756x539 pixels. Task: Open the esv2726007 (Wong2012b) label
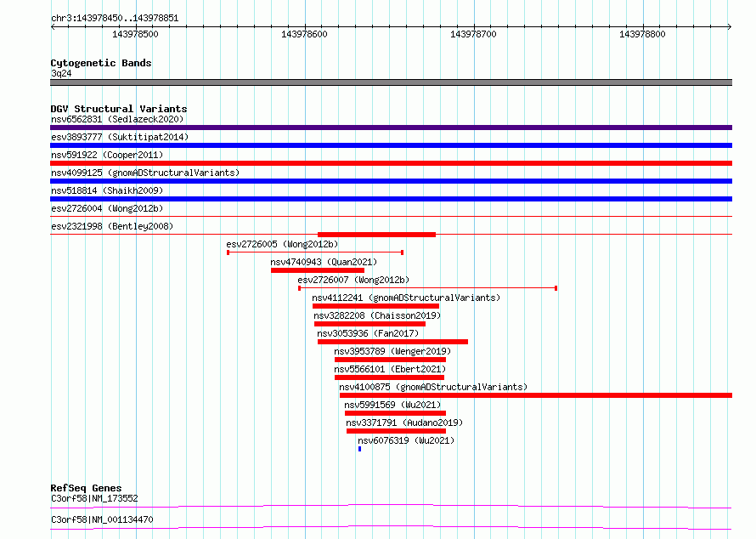pyautogui.click(x=353, y=280)
